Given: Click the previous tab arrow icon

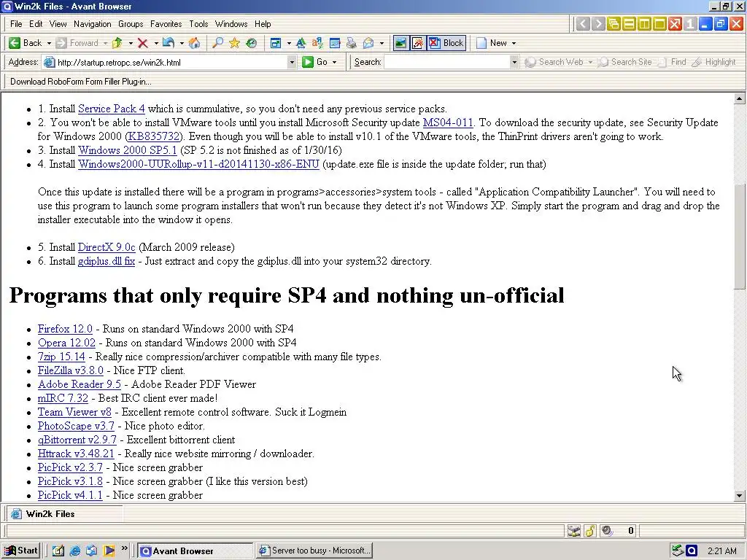Looking at the screenshot, I should point(583,24).
